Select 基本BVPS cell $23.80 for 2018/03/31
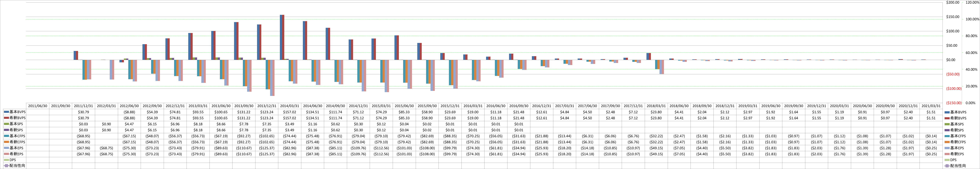This screenshot has width=980, height=169. click(x=656, y=112)
